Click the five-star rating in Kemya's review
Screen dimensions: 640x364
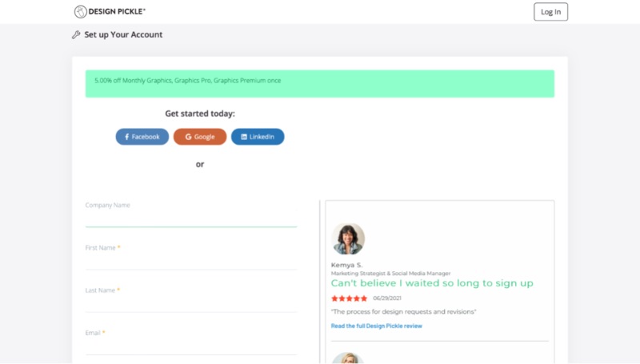click(349, 298)
